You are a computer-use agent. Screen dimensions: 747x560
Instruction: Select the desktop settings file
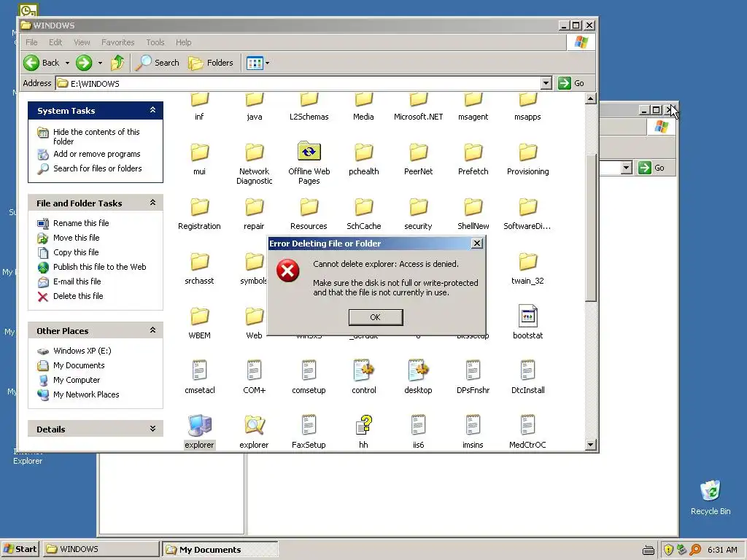(418, 377)
